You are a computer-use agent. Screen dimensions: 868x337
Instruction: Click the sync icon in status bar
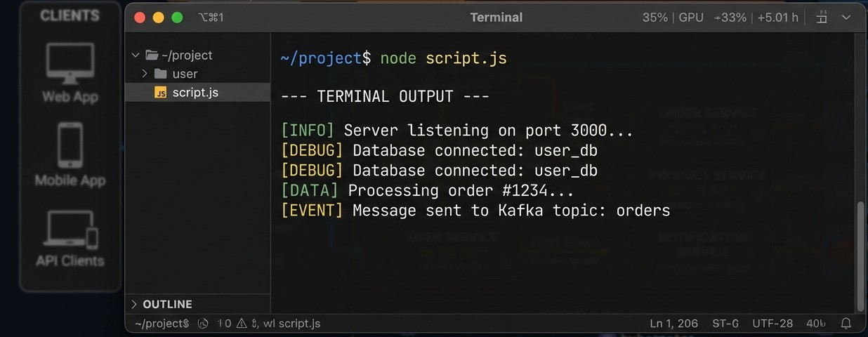[203, 323]
